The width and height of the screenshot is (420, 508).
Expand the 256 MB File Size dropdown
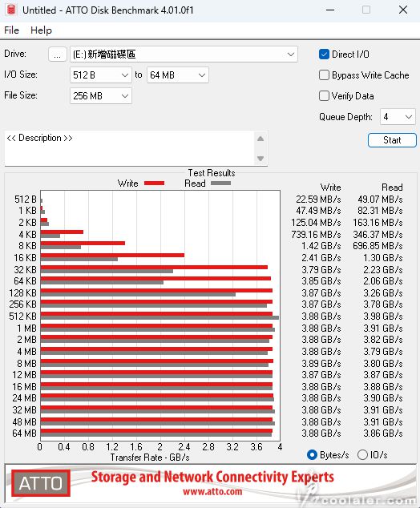101,96
